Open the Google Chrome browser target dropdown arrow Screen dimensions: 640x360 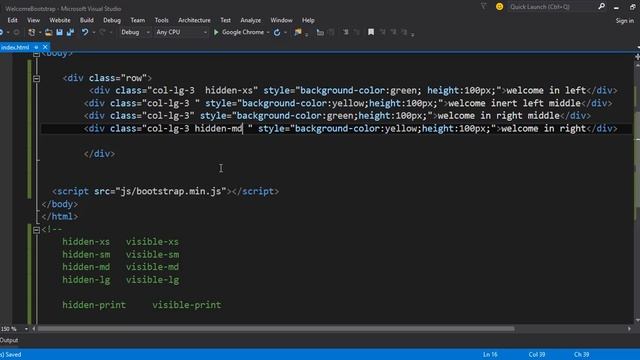coord(268,32)
